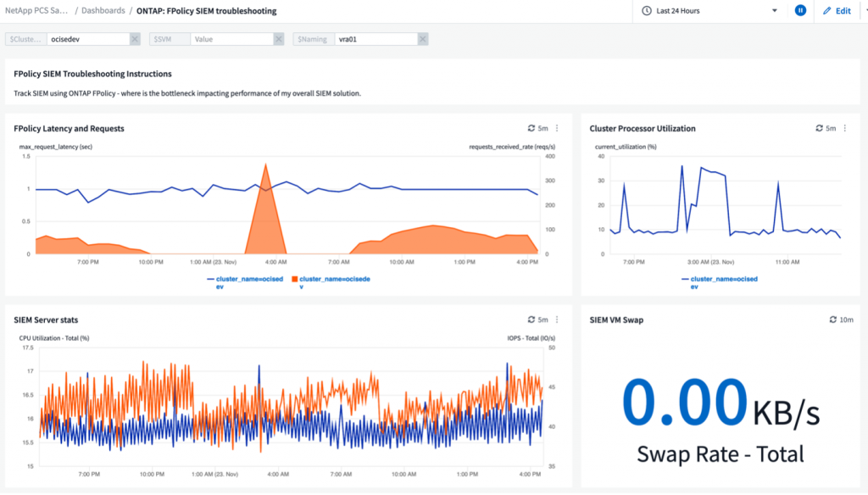Image resolution: width=868 pixels, height=495 pixels.
Task: Open the Cluster Processor Utilization three-dot menu
Action: tap(845, 128)
